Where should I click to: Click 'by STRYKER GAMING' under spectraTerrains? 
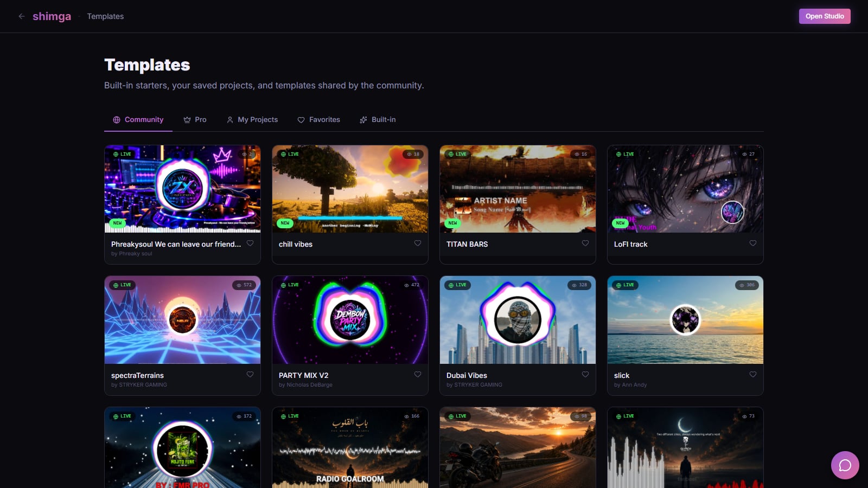point(139,384)
